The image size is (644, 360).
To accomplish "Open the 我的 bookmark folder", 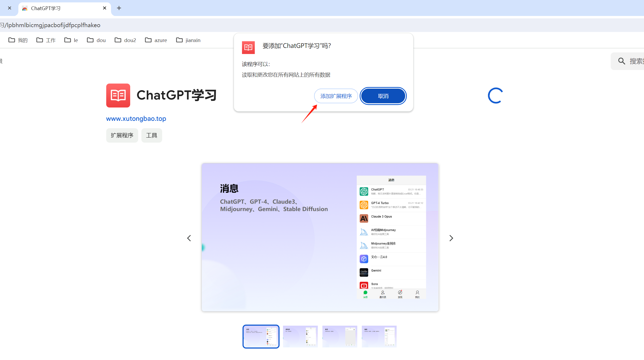I will [18, 40].
